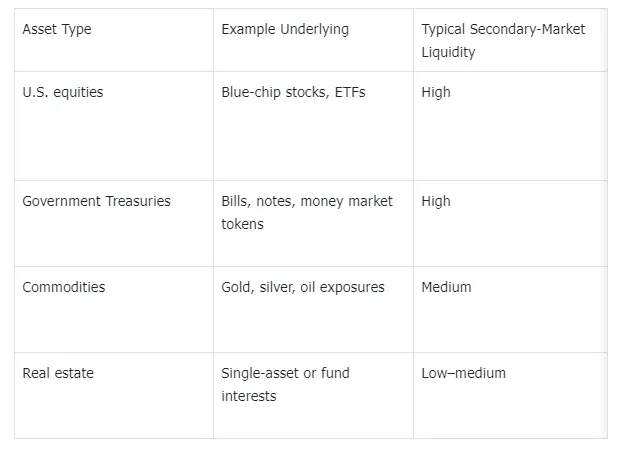
Task: Select the 'U.S. equities' cell
Action: (63, 92)
